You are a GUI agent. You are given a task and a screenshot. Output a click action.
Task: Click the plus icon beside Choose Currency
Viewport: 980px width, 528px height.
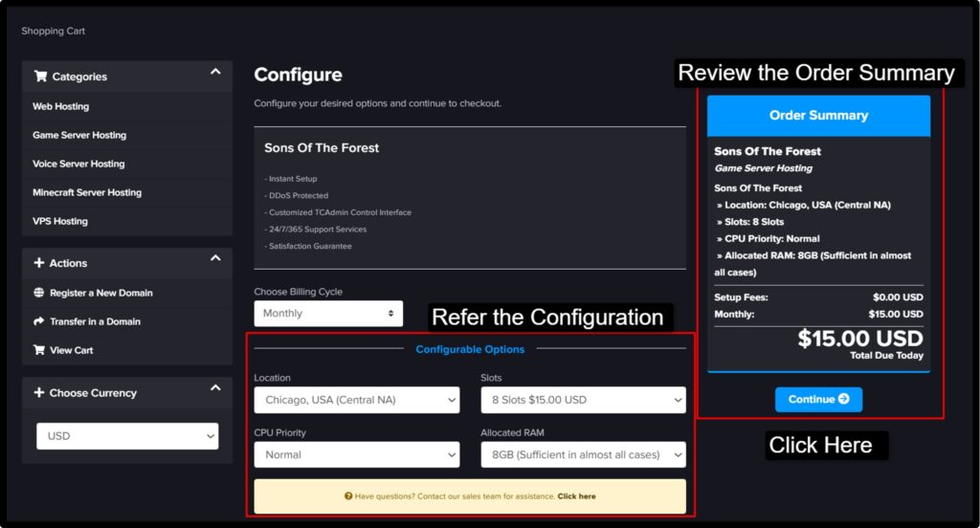click(x=38, y=392)
